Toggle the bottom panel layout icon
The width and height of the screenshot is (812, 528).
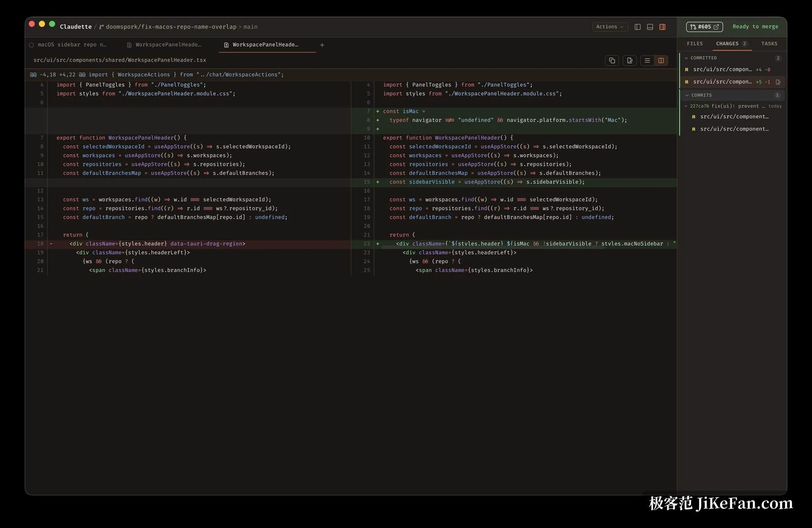[x=650, y=27]
